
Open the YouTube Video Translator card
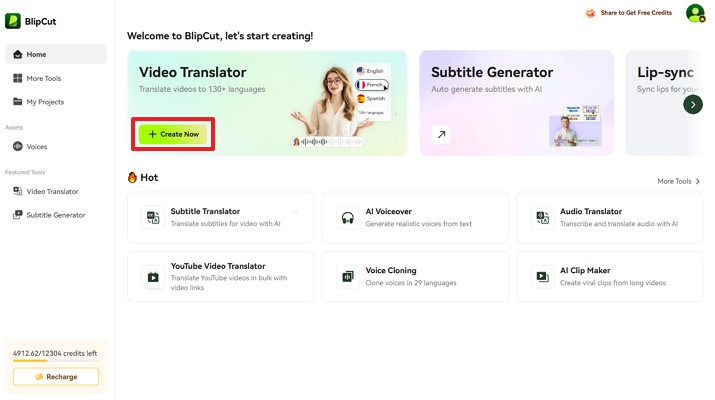coord(221,276)
